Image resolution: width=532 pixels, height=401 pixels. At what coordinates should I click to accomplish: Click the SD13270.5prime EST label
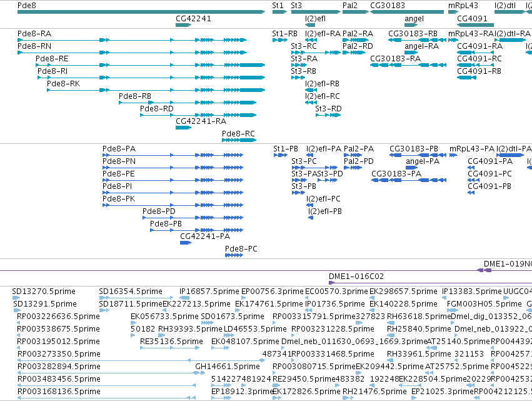pyautogui.click(x=44, y=292)
